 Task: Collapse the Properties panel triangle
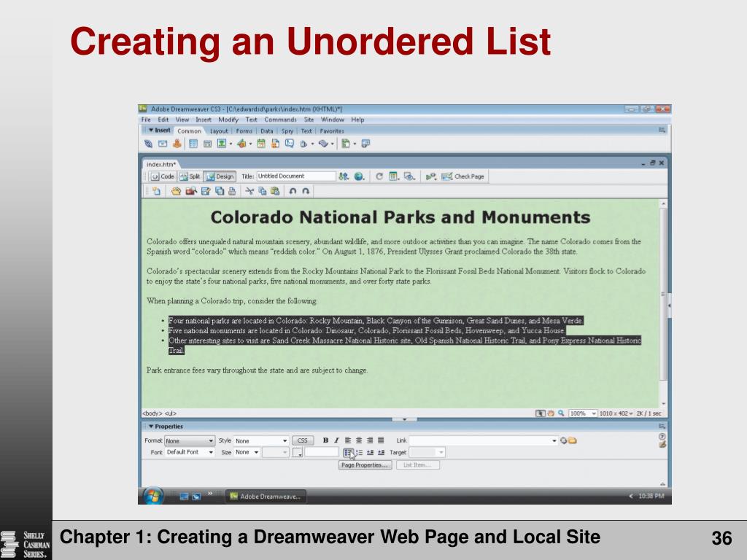(150, 427)
